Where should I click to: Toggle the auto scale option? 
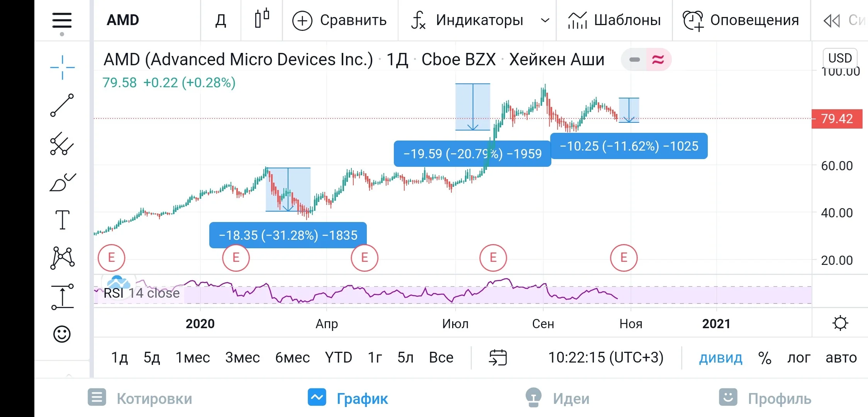841,358
